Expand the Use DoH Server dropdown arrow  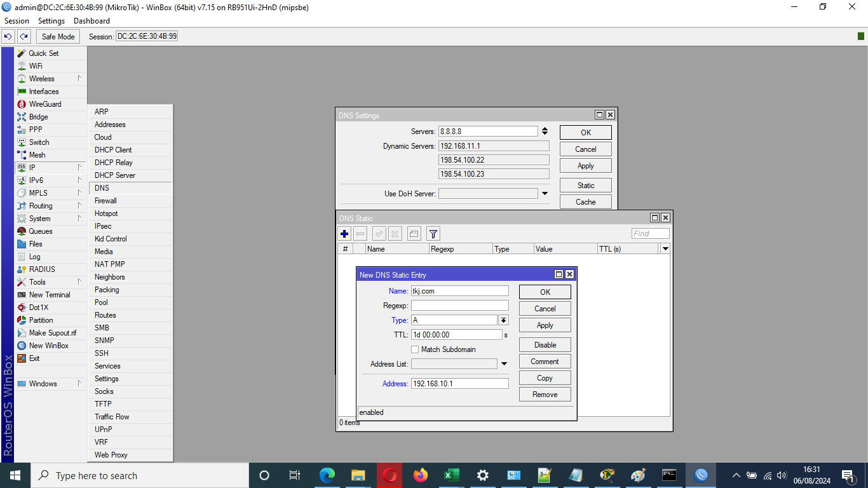click(545, 194)
